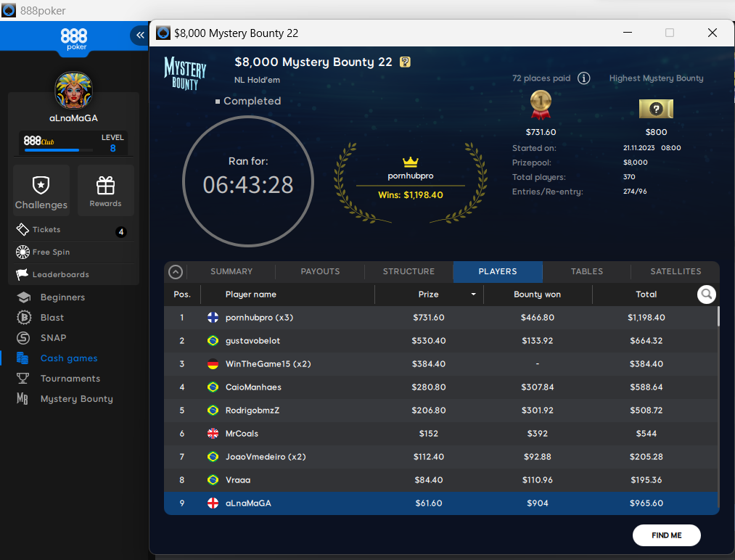735x560 pixels.
Task: Go to Beginners section
Action: (51, 297)
